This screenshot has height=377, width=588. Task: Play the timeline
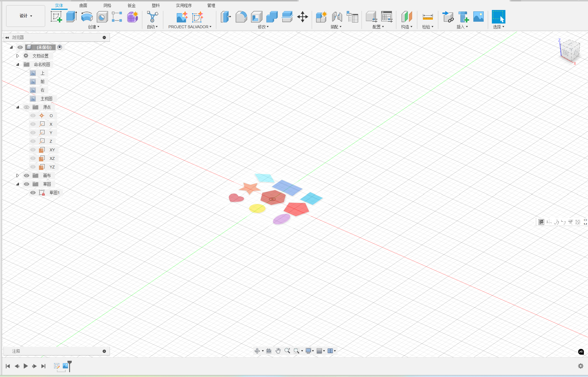pyautogui.click(x=26, y=366)
